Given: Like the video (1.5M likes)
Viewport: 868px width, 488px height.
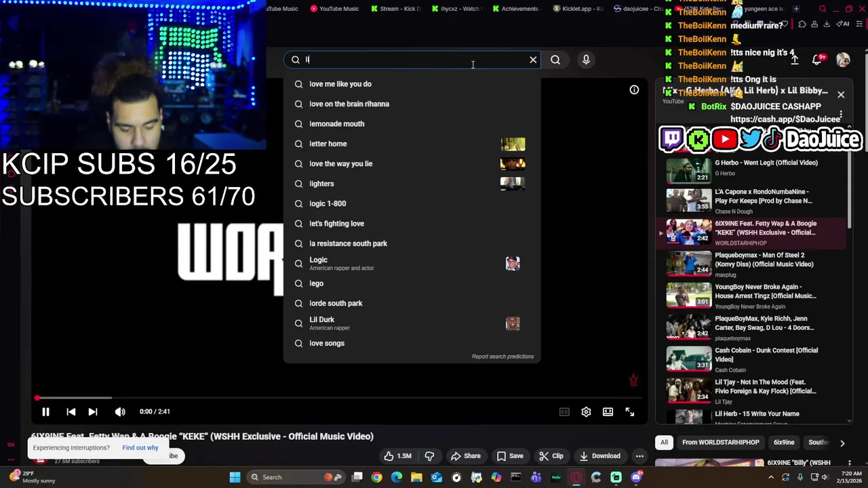Looking at the screenshot, I should coord(397,456).
